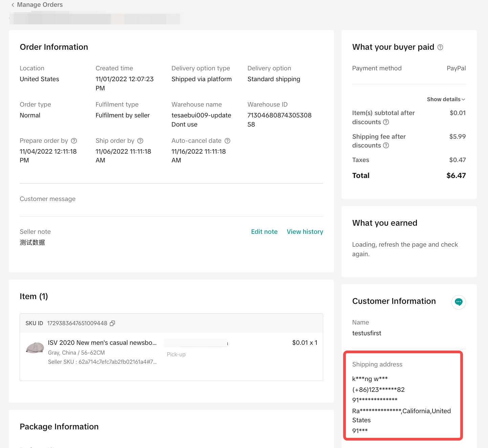Click info icon for Shipping fee after discounts

[386, 145]
